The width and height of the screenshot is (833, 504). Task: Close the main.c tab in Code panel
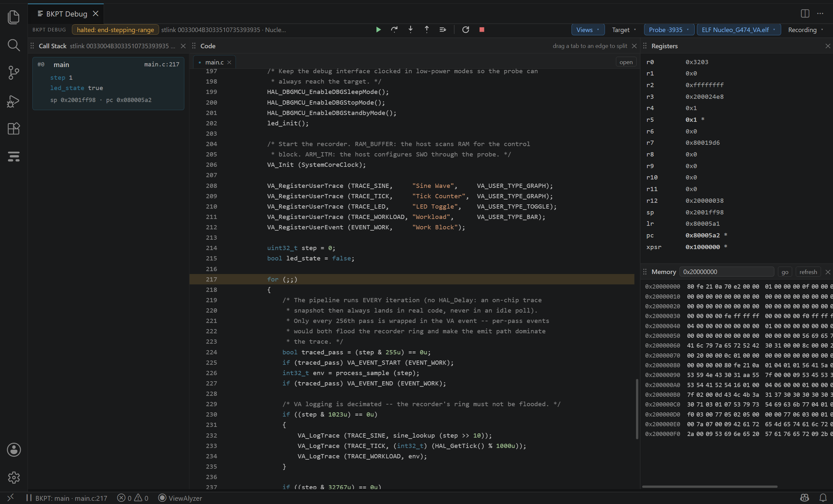[229, 62]
